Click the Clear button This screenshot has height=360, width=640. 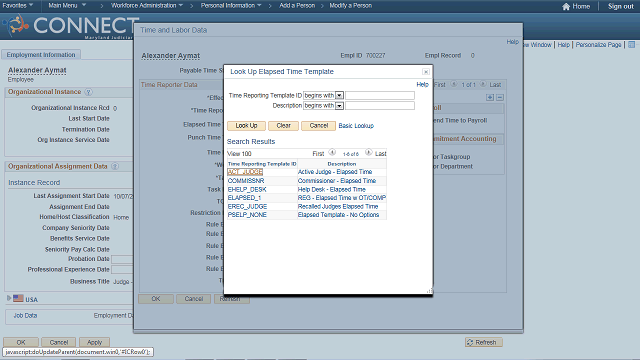tap(283, 126)
